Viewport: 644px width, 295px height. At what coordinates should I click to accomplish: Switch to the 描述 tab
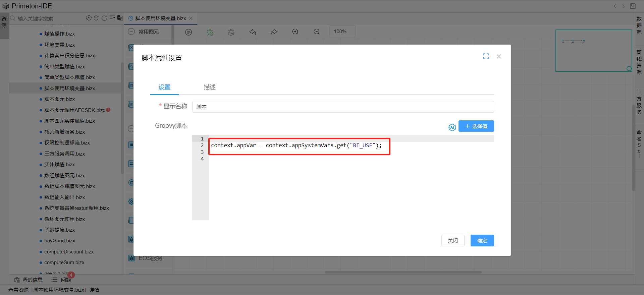tap(210, 87)
